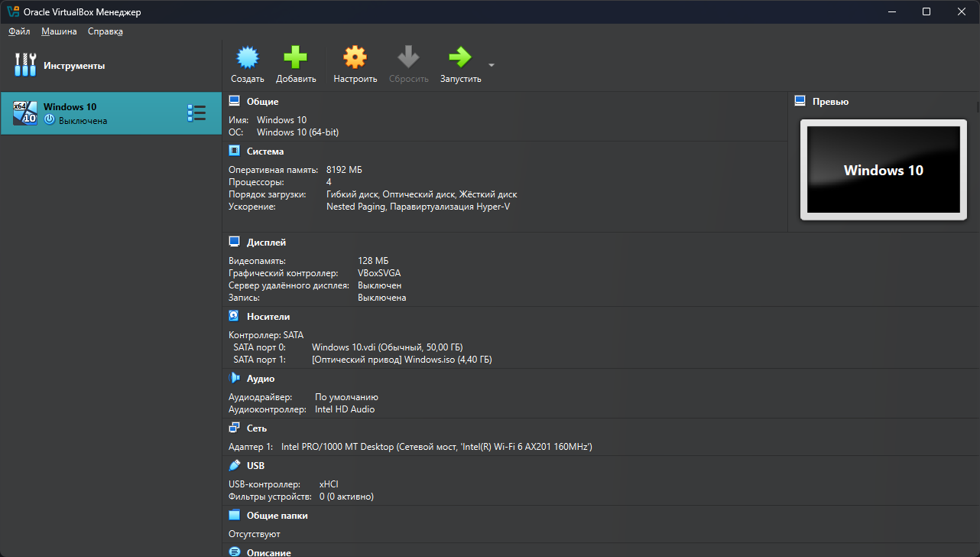Viewport: 980px width, 557px height.
Task: Click the VirtualBox title bar app icon
Action: coord(12,12)
